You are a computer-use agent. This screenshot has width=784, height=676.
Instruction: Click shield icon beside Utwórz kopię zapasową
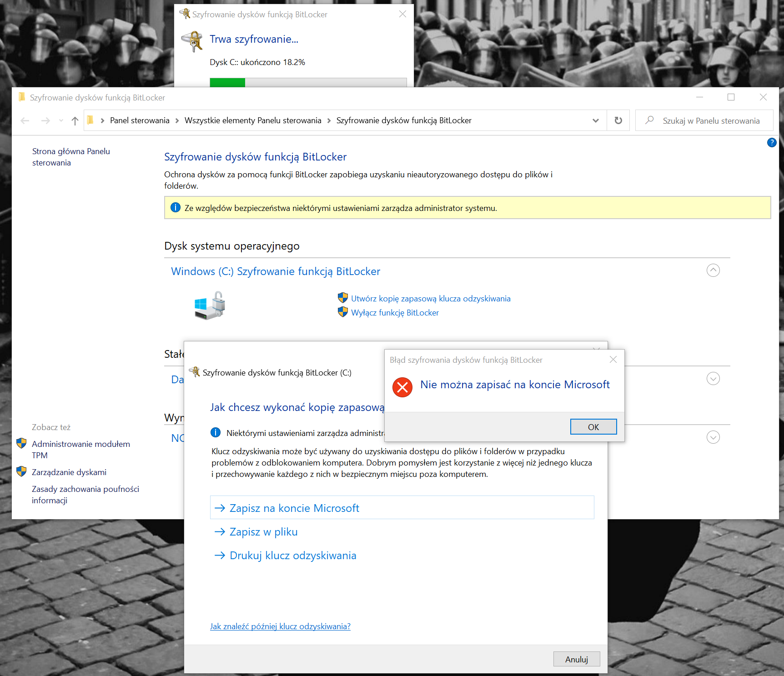(343, 298)
